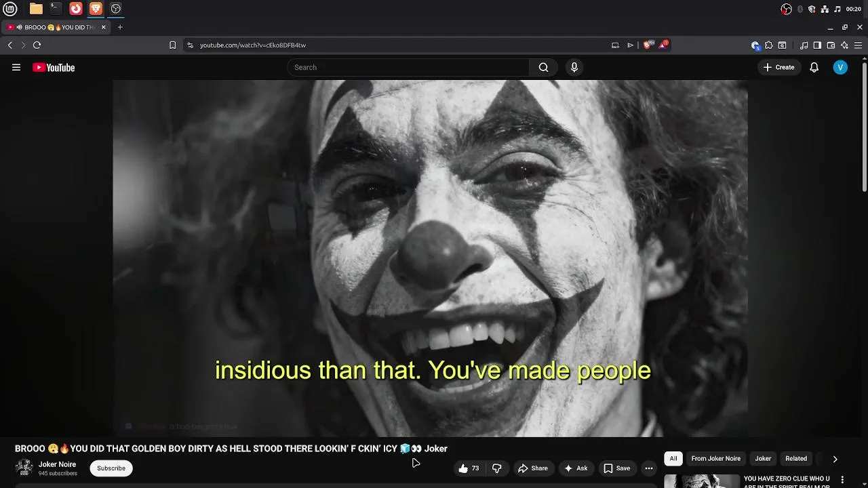Open the Create button

pyautogui.click(x=778, y=67)
